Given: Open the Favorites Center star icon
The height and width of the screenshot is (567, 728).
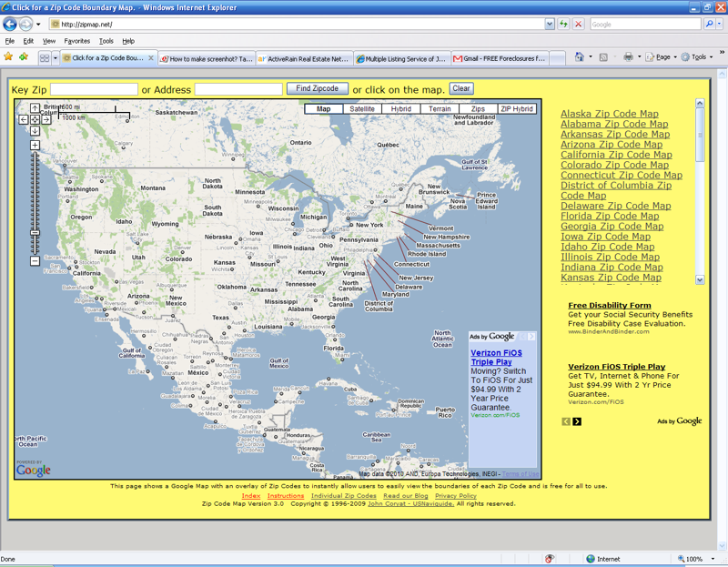Looking at the screenshot, I should tap(8, 56).
